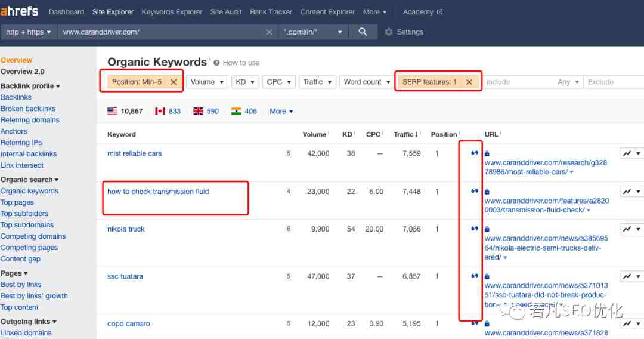Click the lock icon beside transmission-fluid-check URL
This screenshot has width=644, height=339.
tap(487, 192)
